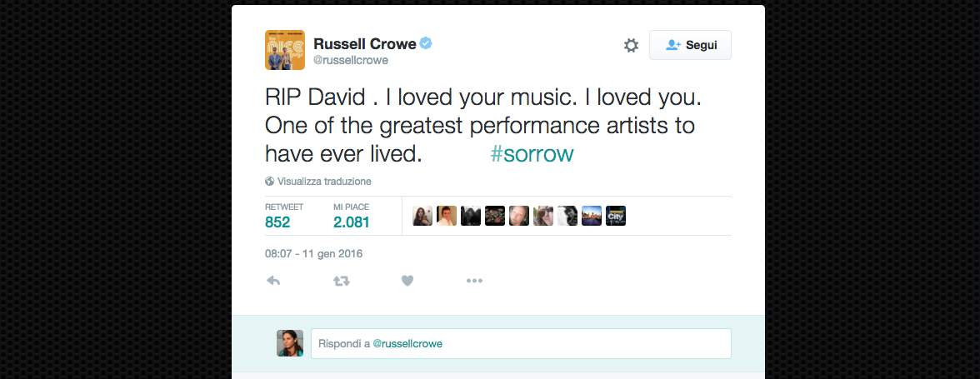Retweet this tweet using retweet icon

tap(341, 281)
